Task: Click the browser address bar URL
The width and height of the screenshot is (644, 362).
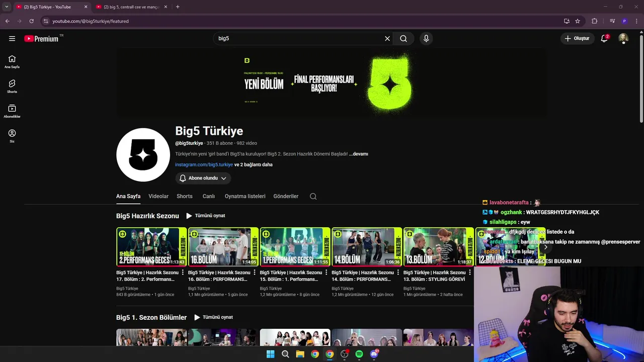Action: (x=91, y=21)
